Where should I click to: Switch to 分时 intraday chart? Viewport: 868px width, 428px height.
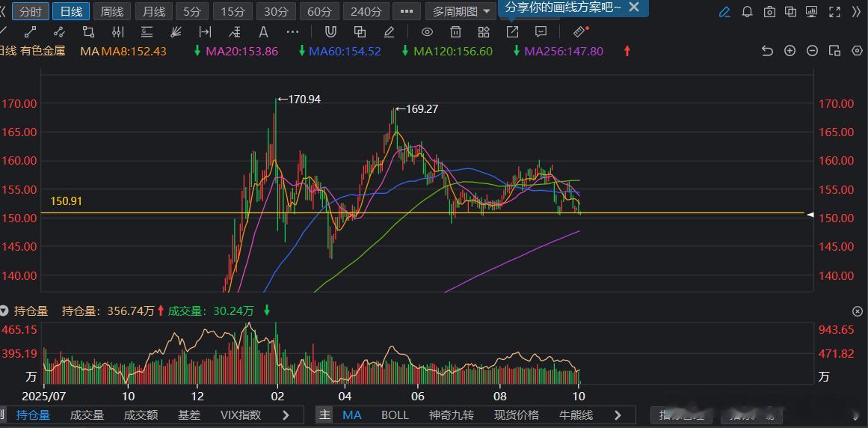pos(31,11)
